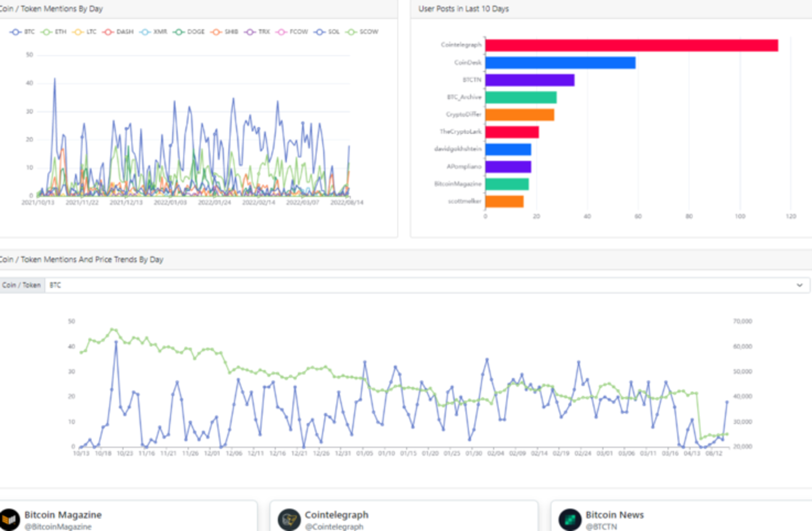Click the scottmelker axis label
The image size is (812, 531).
click(465, 201)
